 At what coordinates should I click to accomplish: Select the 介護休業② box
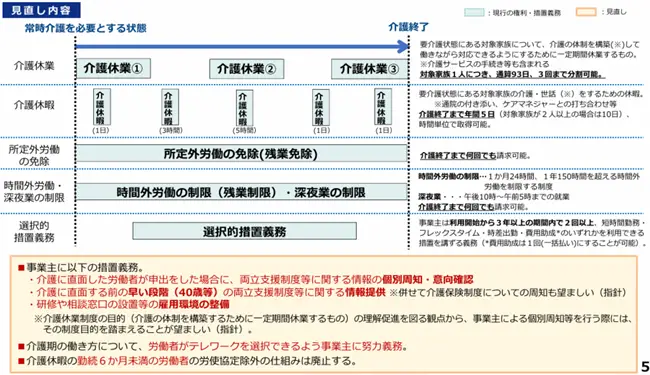[247, 69]
